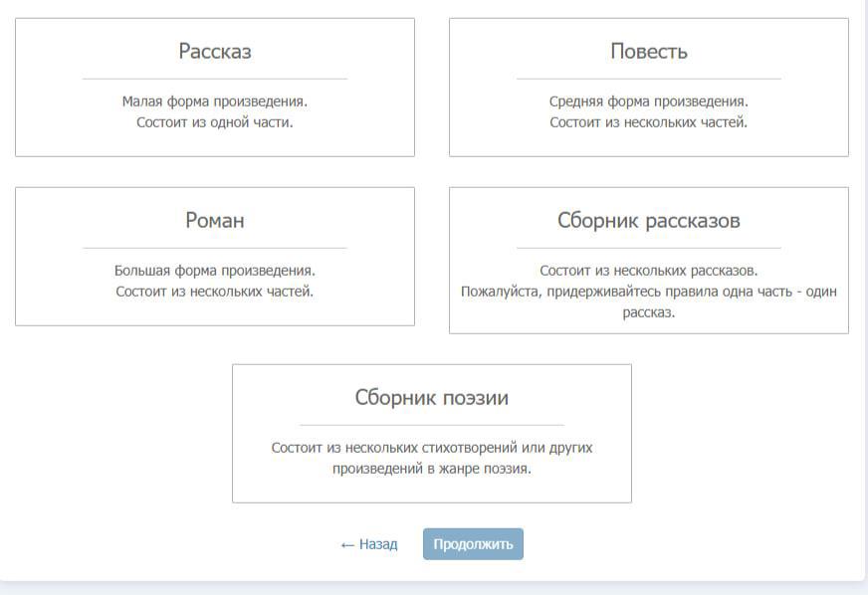The height and width of the screenshot is (595, 868).
Task: Click 'Состоит из нескольких частей' under Роман
Action: tap(214, 292)
